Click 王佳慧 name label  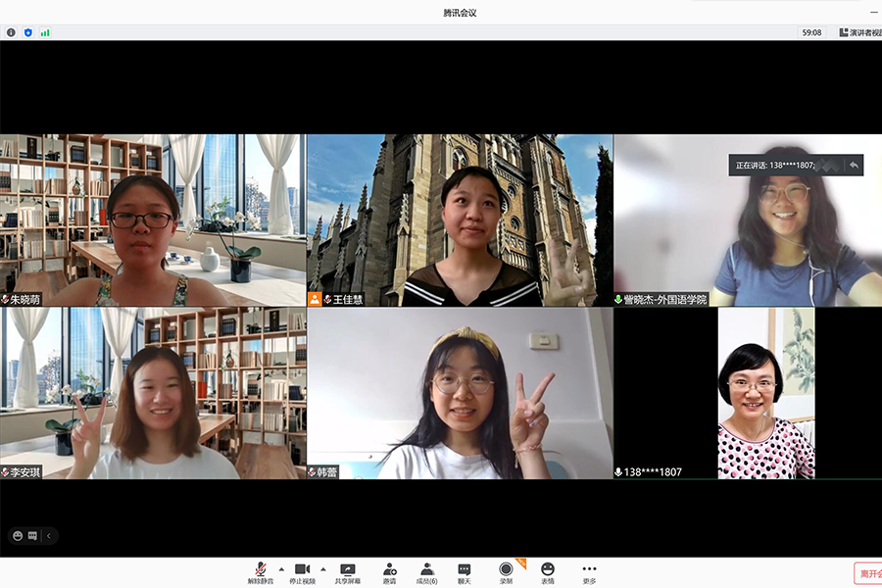coord(348,300)
